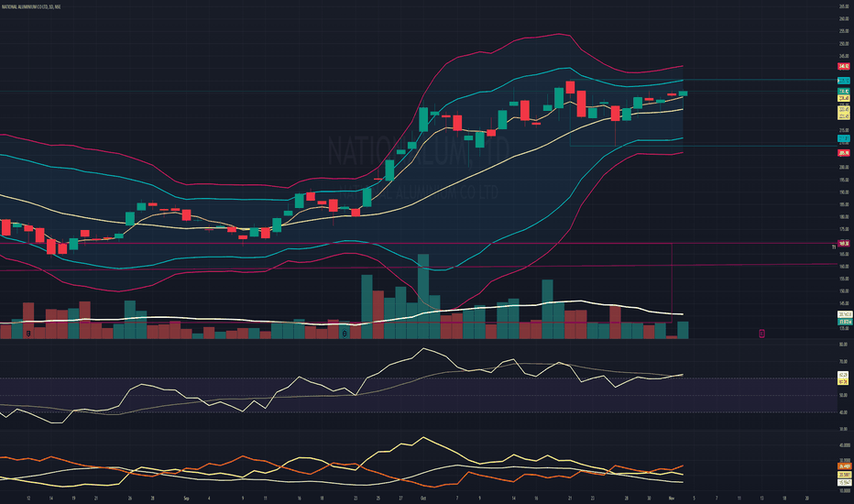Click the green last price label on price axis

pyautogui.click(x=843, y=92)
